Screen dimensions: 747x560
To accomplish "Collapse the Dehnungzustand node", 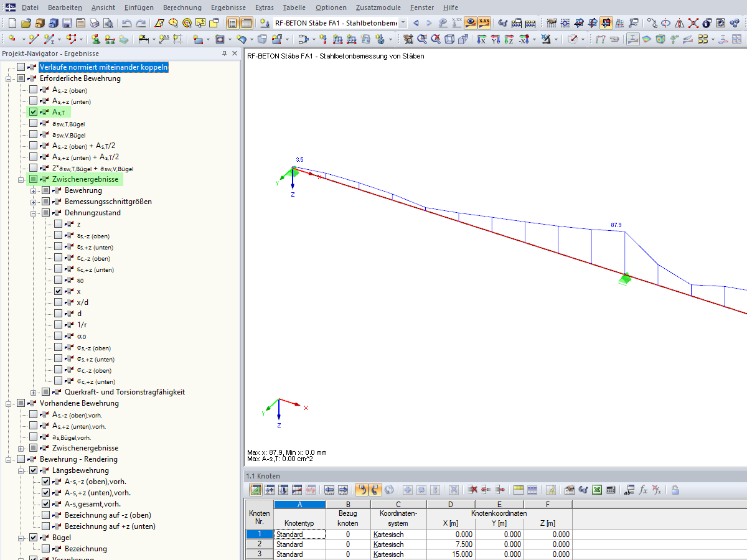I will pyautogui.click(x=34, y=213).
